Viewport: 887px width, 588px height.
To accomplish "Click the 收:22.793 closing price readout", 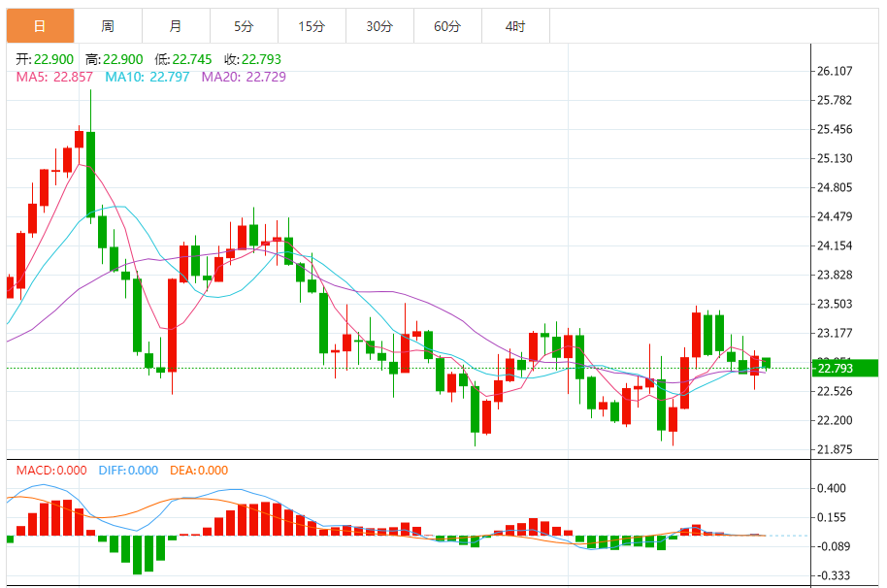I will 252,59.
